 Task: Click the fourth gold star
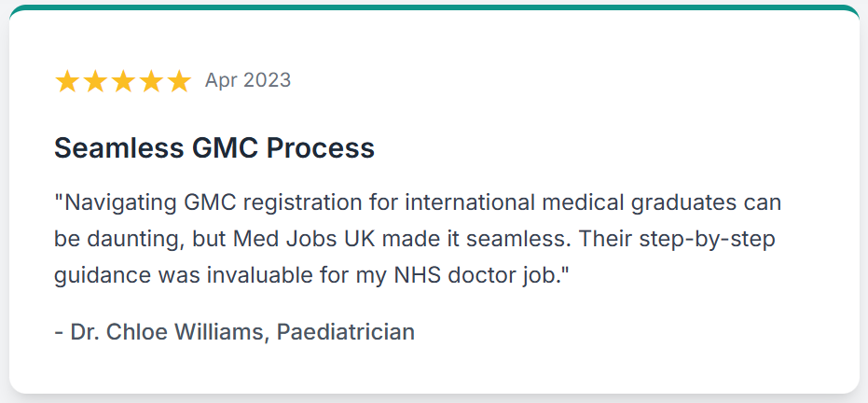click(151, 81)
